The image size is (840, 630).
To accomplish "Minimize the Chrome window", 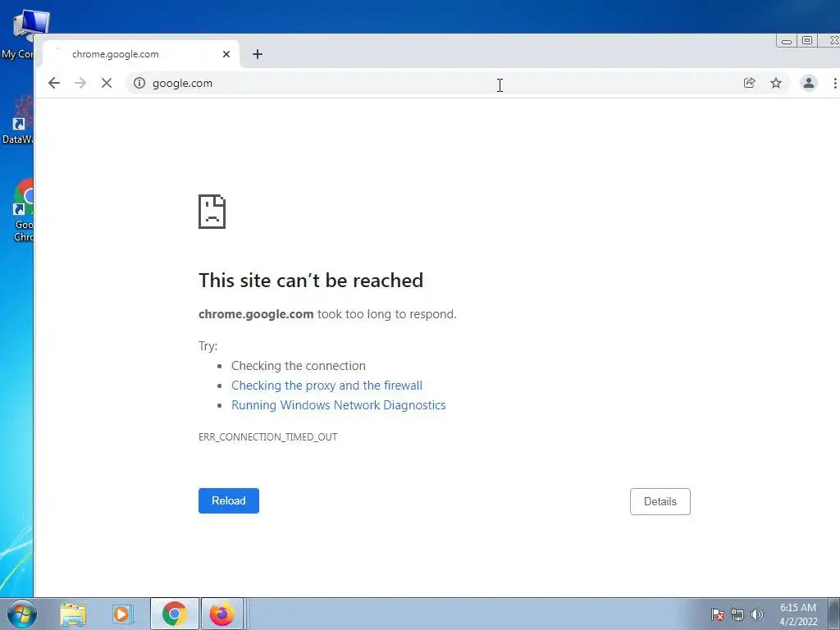I will coord(787,41).
